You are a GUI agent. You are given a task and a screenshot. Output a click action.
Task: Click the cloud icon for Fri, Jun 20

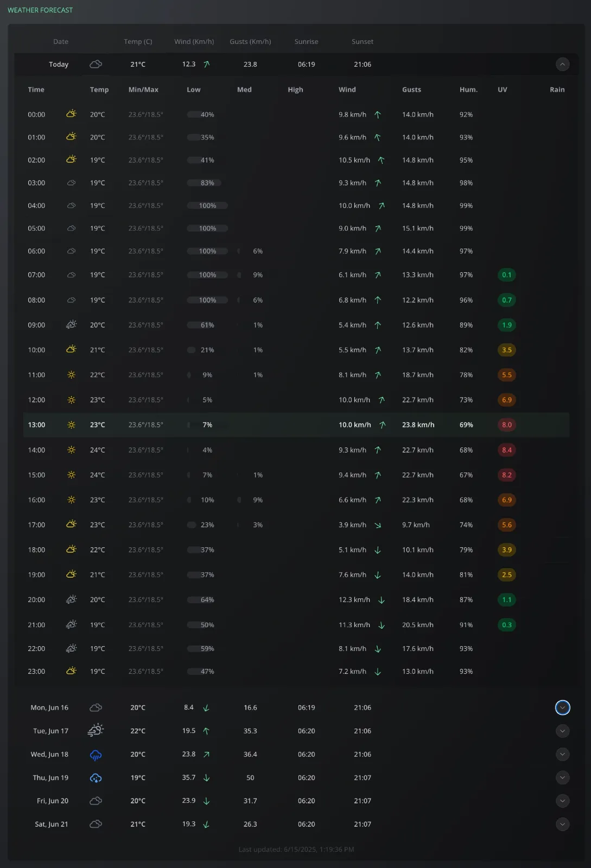click(96, 801)
